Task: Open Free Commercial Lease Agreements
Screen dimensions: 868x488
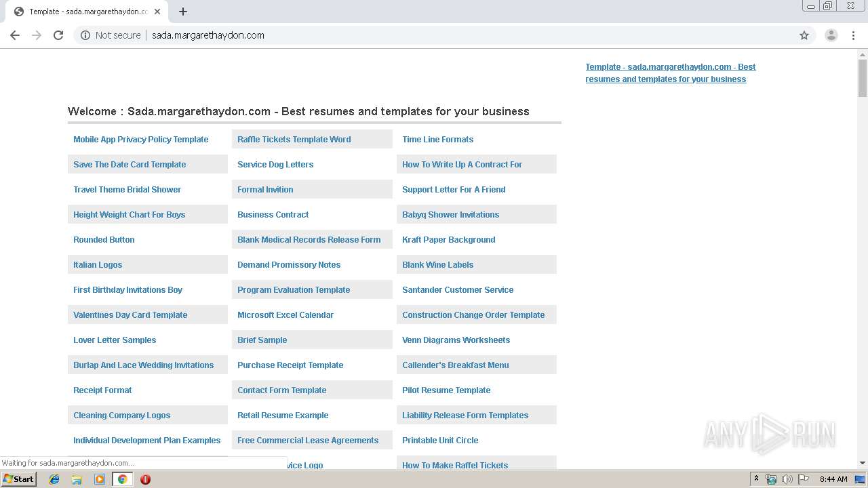Action: (x=308, y=440)
